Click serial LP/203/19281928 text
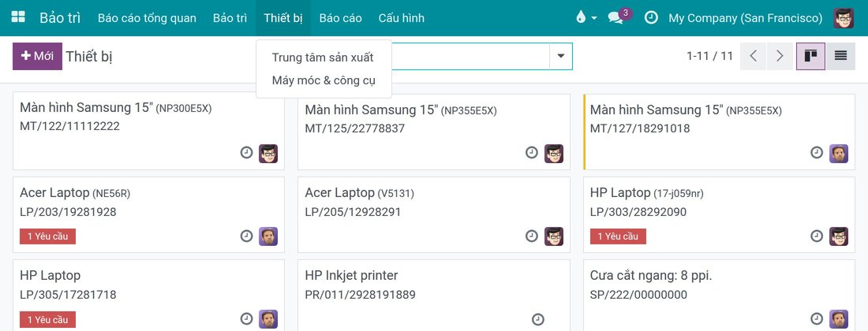The height and width of the screenshot is (331, 868). 68,212
